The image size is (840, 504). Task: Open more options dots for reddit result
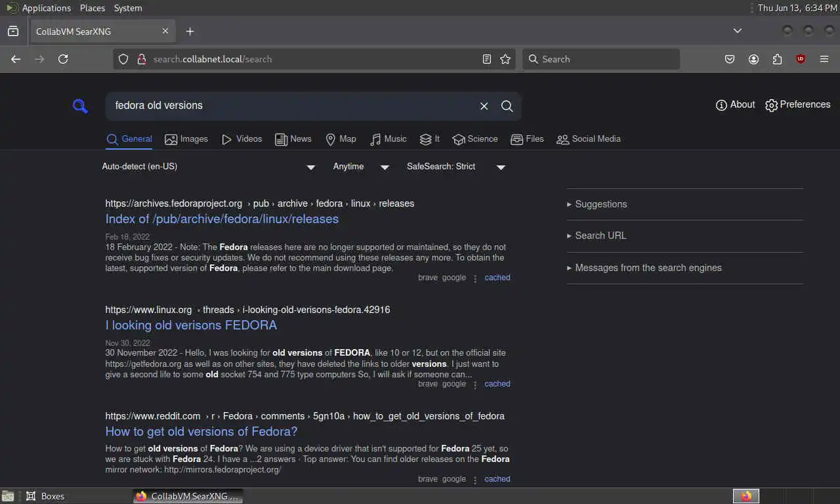pos(475,480)
